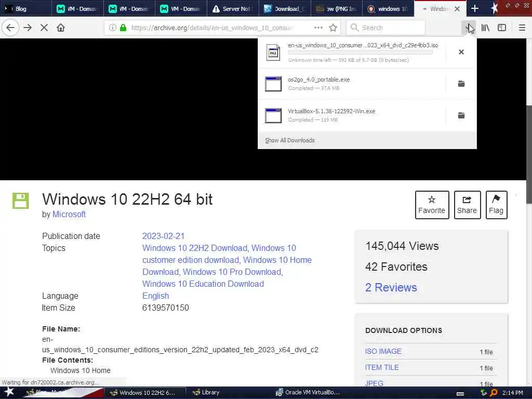
Task: Open the Library toolbar icon
Action: [486, 28]
